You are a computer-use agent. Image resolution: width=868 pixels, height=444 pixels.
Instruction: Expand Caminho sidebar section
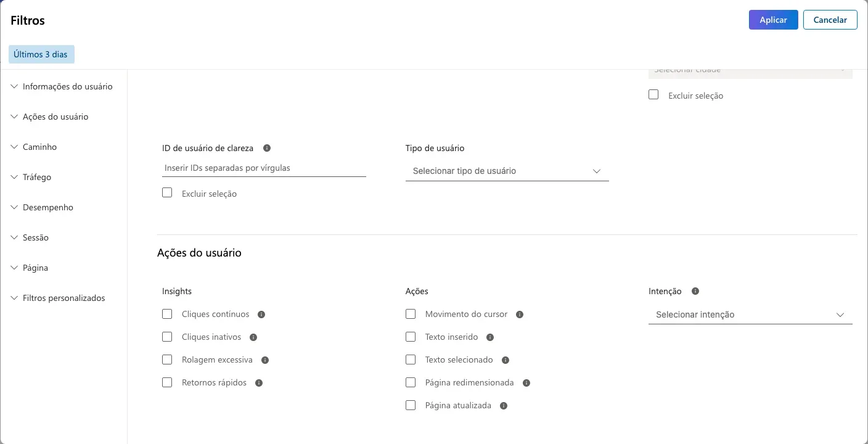[34, 147]
